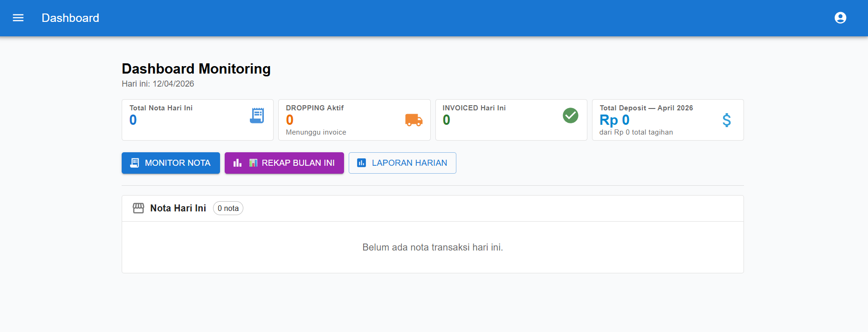Click the storefront icon beside Nota Hari Ini

tap(138, 208)
